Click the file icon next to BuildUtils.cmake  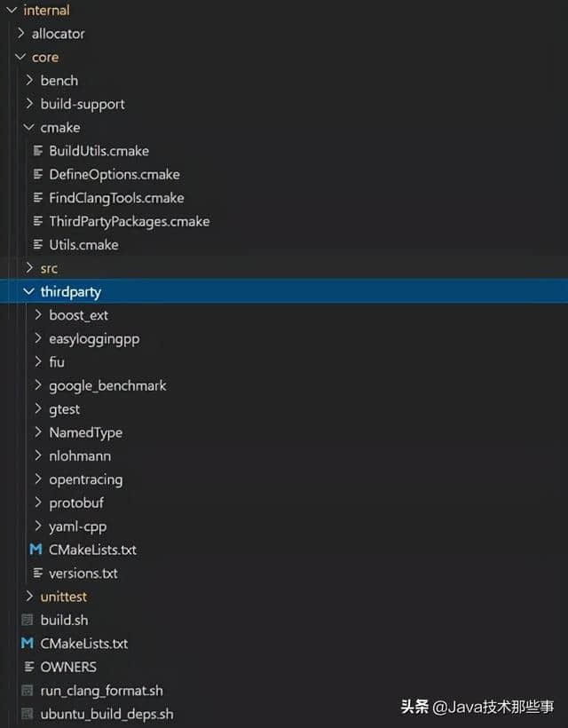(38, 151)
